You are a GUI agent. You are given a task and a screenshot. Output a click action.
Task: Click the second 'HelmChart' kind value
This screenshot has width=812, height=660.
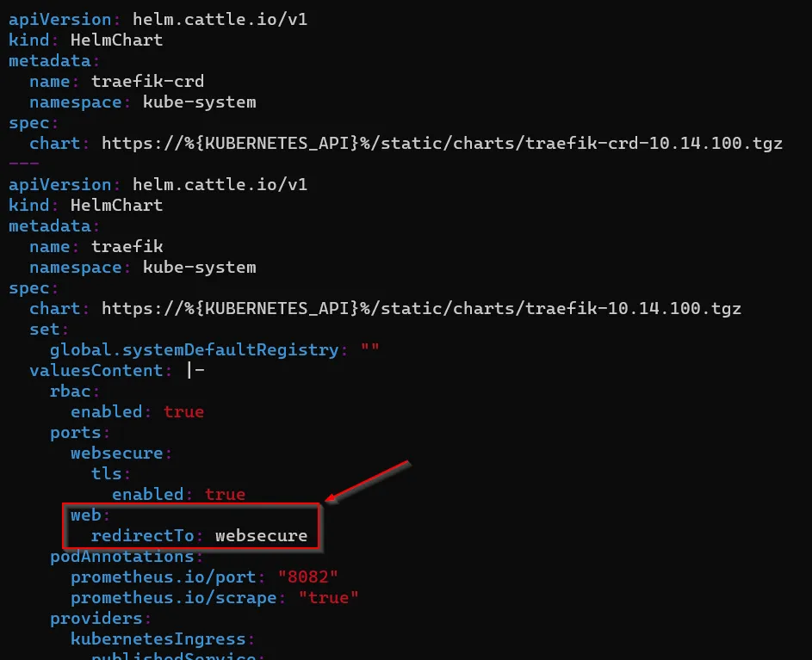[116, 205]
